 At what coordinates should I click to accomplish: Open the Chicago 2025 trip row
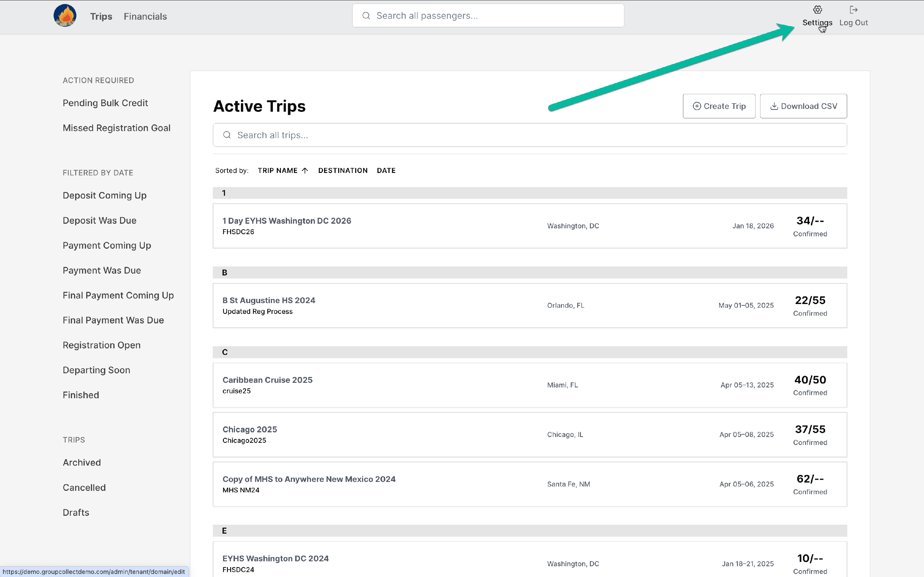point(250,429)
